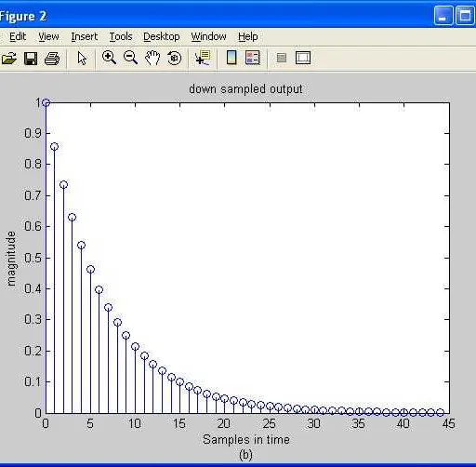Image resolution: width=476 pixels, height=467 pixels.
Task: Maximize the Figure 2 window
Action: (465, 15)
